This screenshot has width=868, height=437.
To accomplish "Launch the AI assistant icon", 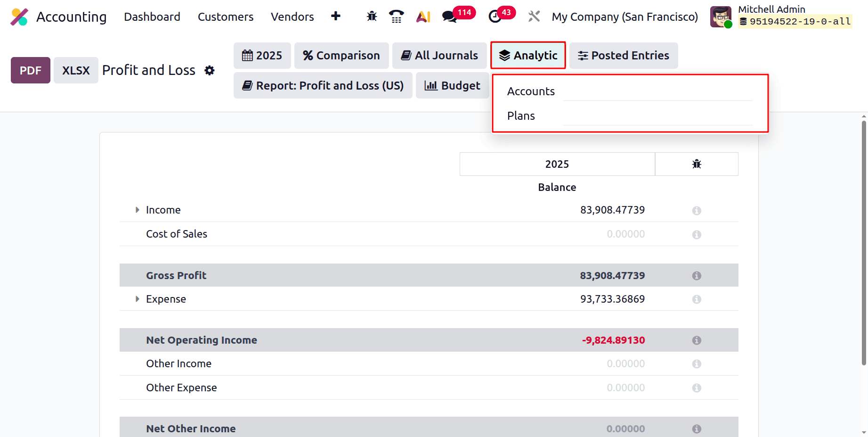I will click(423, 16).
